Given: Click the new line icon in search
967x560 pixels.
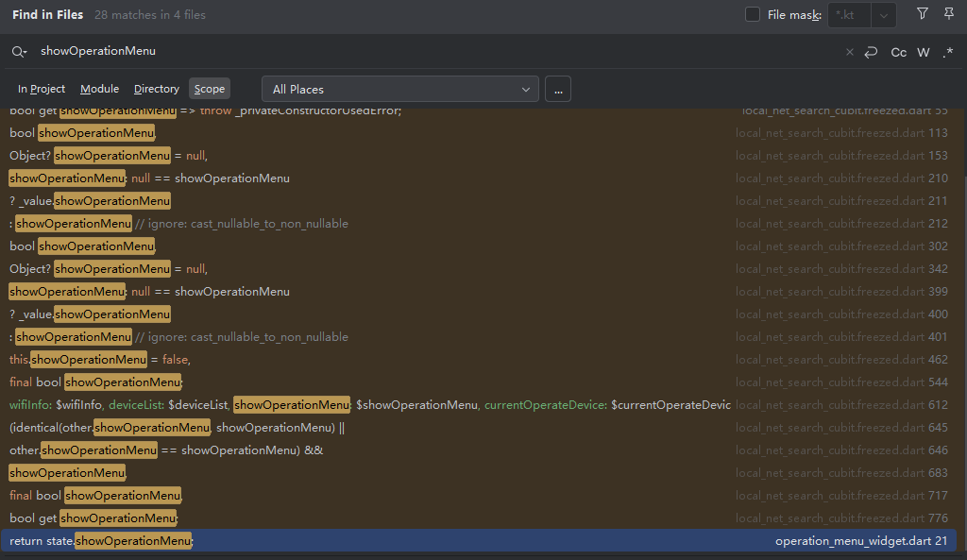Looking at the screenshot, I should [871, 53].
